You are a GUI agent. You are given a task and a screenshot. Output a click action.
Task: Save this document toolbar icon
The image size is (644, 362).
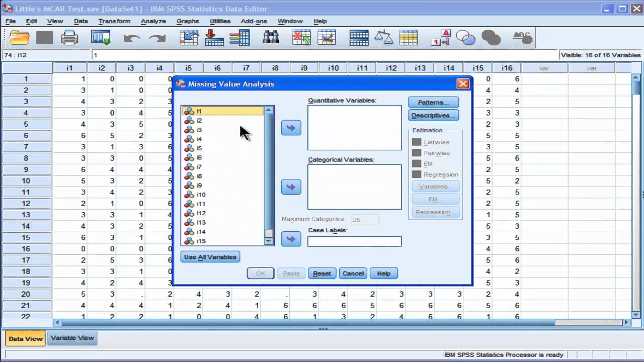(x=44, y=38)
